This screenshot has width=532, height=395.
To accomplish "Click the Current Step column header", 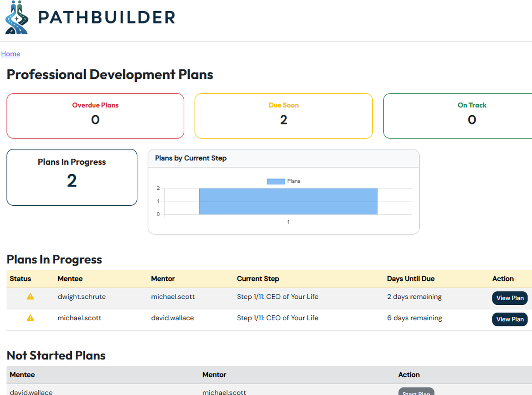I will click(x=258, y=279).
